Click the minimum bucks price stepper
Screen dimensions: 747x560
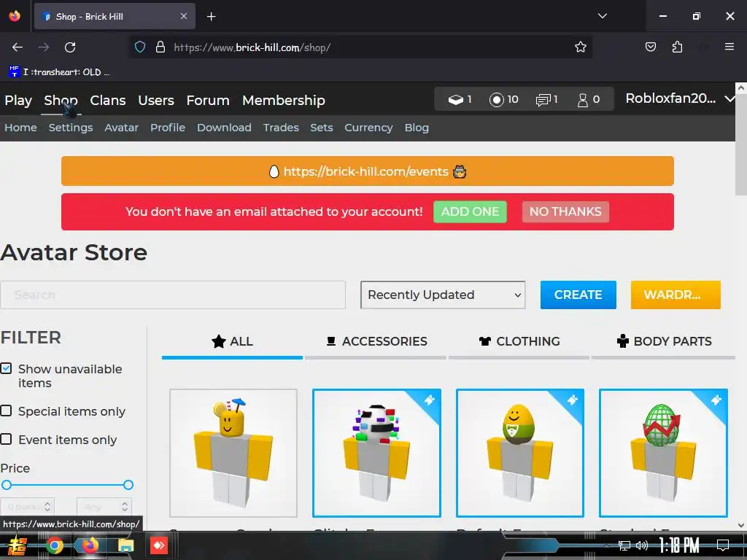[47, 507]
